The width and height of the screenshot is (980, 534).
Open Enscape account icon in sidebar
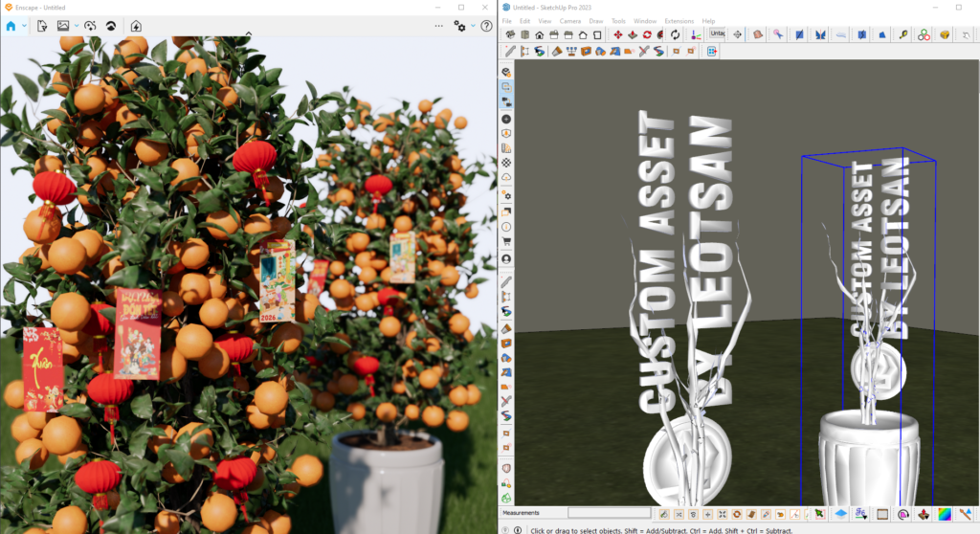click(x=506, y=258)
